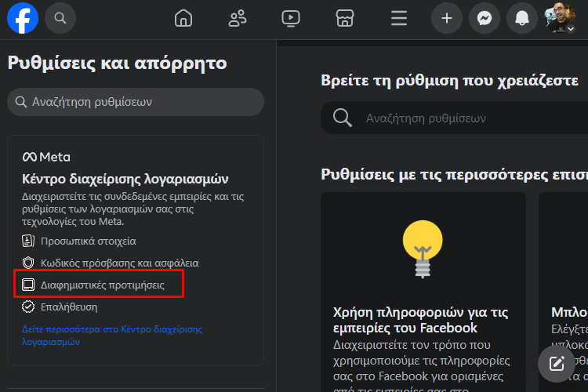
Task: Click the Επαλήθευση checkmark badge icon
Action: click(28, 307)
